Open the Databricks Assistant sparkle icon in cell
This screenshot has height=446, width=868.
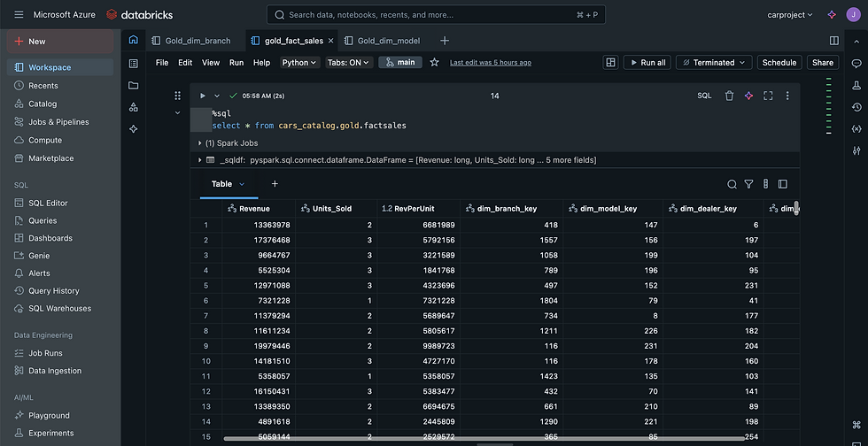pos(748,96)
